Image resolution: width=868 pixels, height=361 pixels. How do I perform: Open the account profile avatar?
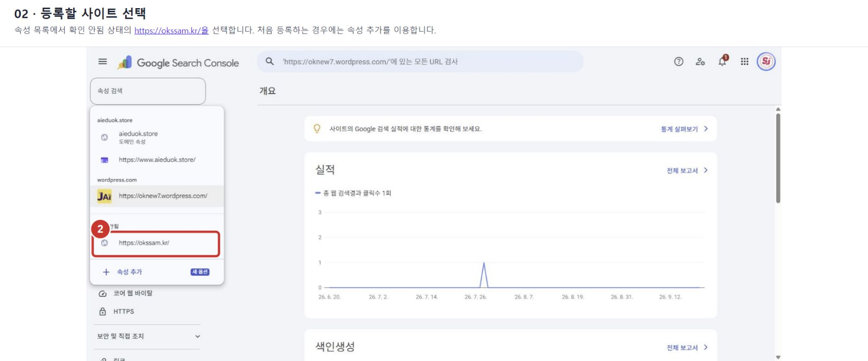[x=766, y=62]
